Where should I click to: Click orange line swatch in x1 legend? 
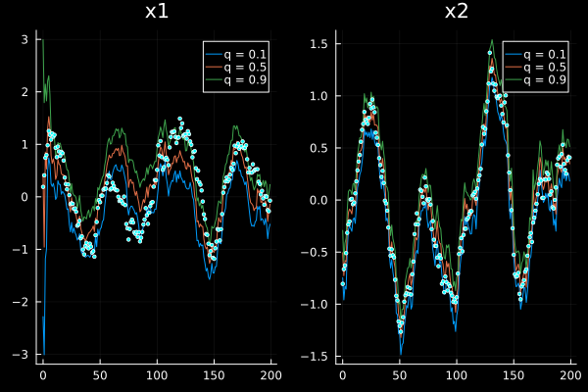(x=214, y=68)
